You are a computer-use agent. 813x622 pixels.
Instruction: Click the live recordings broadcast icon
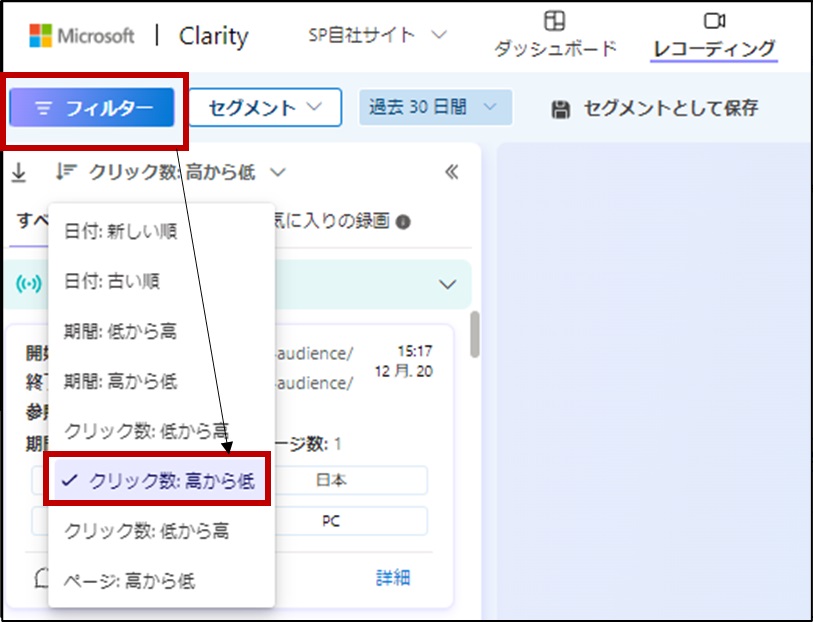29,284
